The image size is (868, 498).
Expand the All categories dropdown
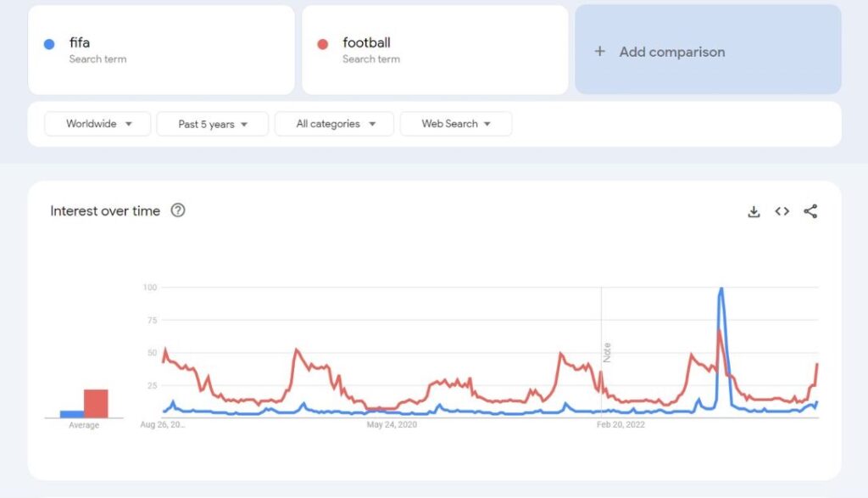tap(334, 124)
